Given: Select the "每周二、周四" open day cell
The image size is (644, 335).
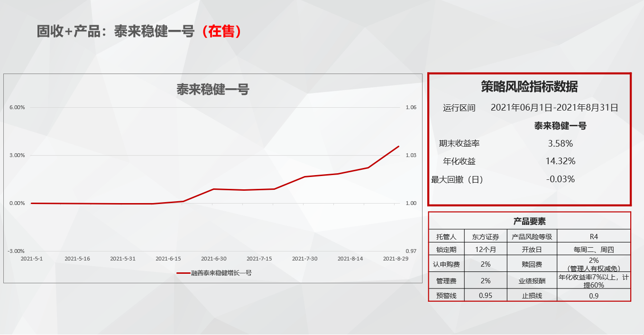Looking at the screenshot, I should coord(594,249).
